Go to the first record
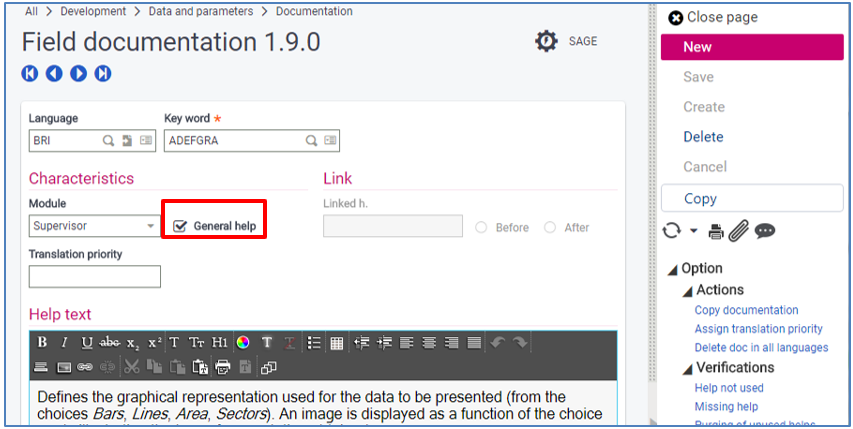Viewport: 853px width, 429px height. pyautogui.click(x=30, y=73)
